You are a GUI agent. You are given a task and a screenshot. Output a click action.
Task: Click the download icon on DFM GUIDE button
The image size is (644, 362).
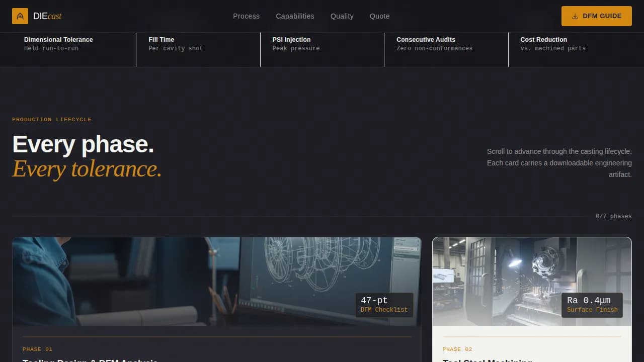coord(574,16)
